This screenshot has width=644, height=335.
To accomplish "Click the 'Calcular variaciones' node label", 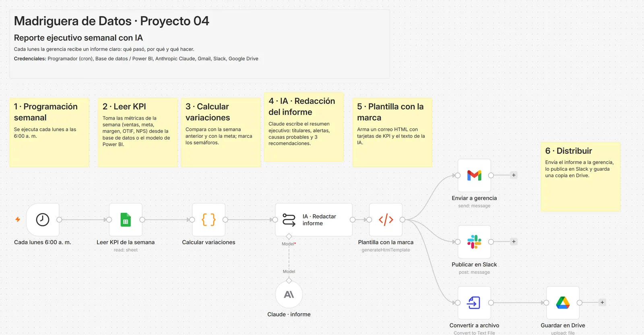I will 208,242.
